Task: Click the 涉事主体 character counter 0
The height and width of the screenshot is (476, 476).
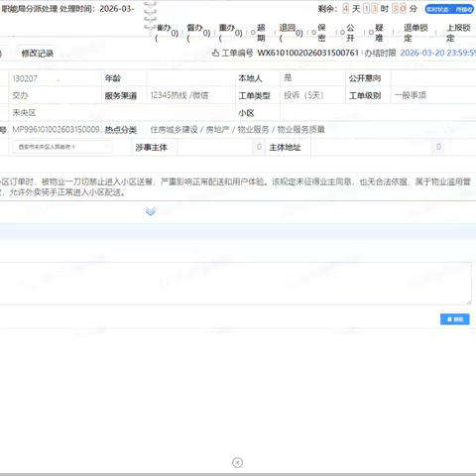Action: click(x=259, y=147)
